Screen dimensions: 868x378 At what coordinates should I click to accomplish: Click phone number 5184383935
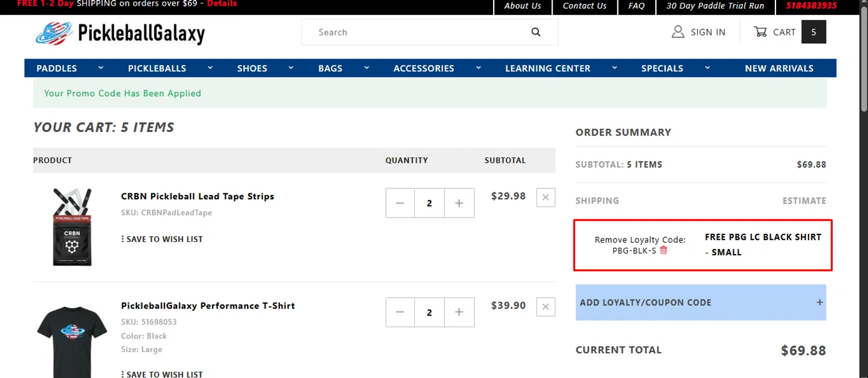[x=811, y=6]
